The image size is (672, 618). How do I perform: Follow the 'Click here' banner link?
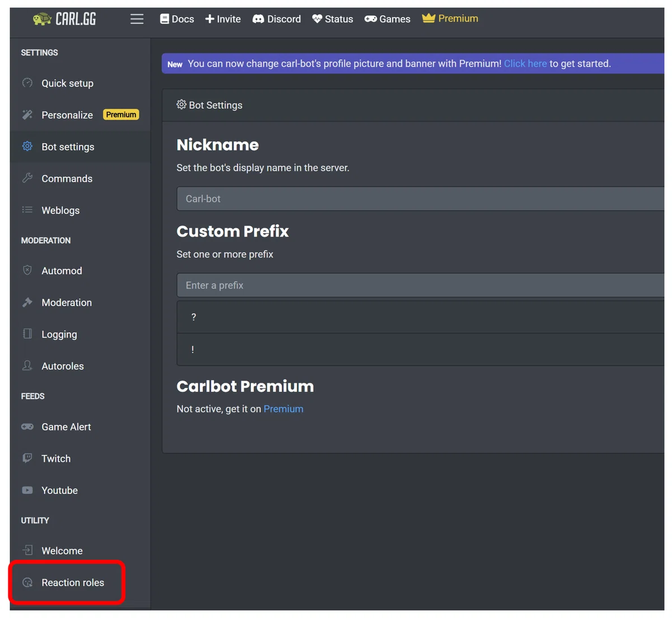525,63
